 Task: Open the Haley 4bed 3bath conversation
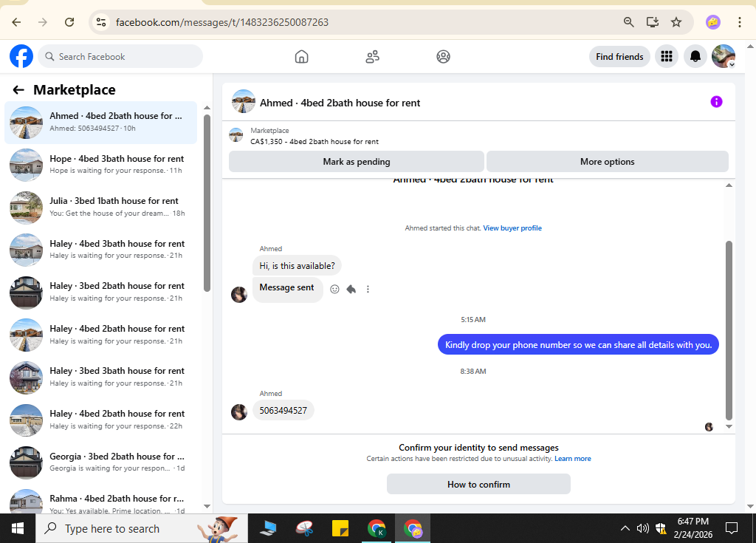pyautogui.click(x=100, y=250)
